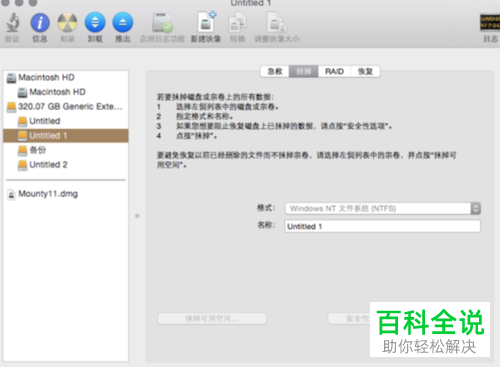Click the Name (名称) field with Untitled 1
Screen dimensions: 500x367
[x=382, y=226]
